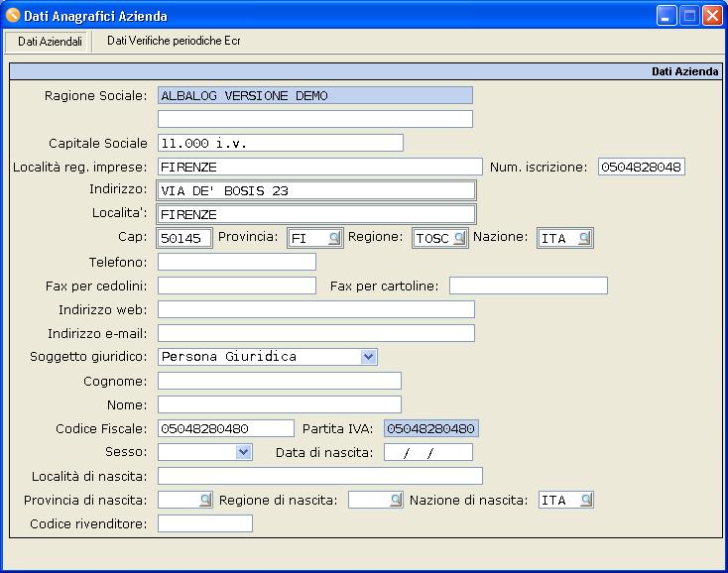Image resolution: width=728 pixels, height=573 pixels.
Task: Click the Fax per cedolini field
Action: pos(237,286)
